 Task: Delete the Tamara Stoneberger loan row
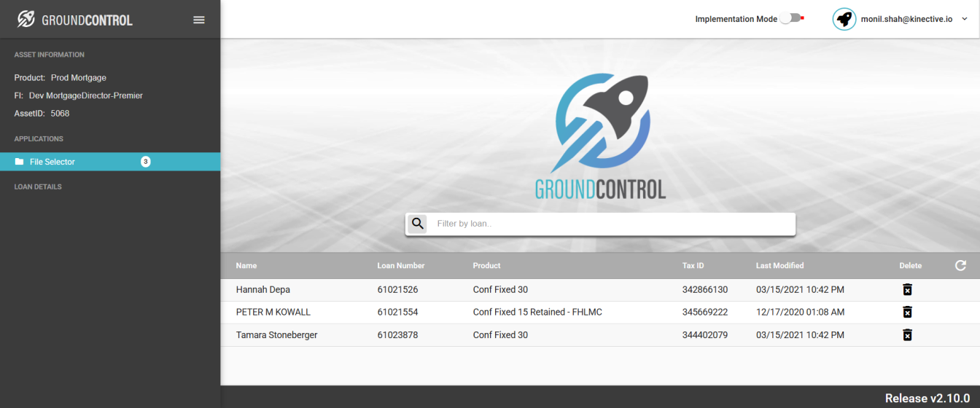[907, 334]
